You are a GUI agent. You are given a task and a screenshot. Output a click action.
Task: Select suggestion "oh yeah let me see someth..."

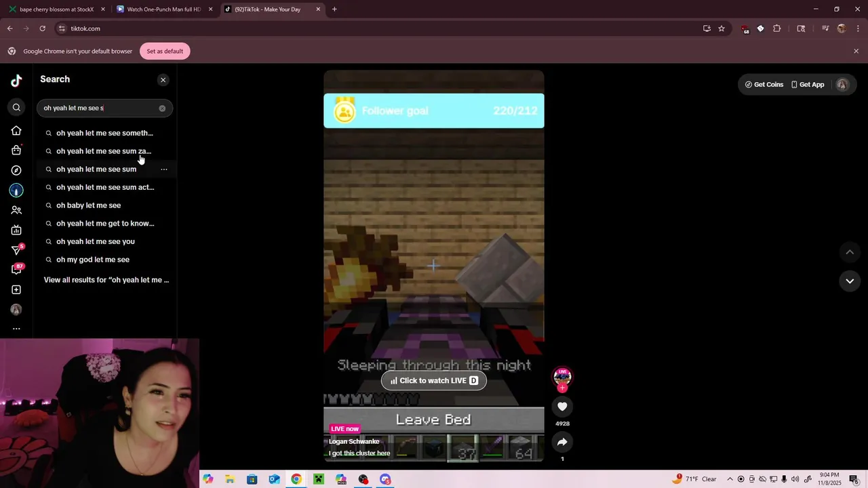[104, 133]
